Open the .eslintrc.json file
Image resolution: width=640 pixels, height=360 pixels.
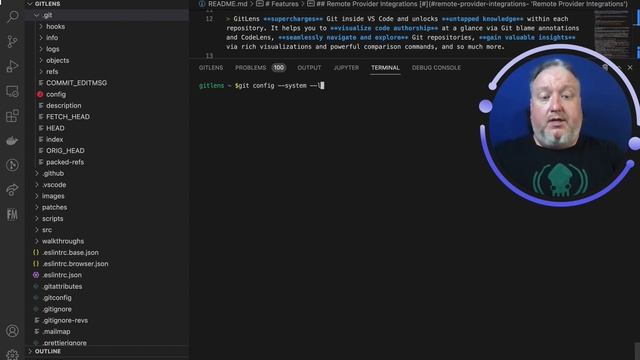[x=62, y=275]
